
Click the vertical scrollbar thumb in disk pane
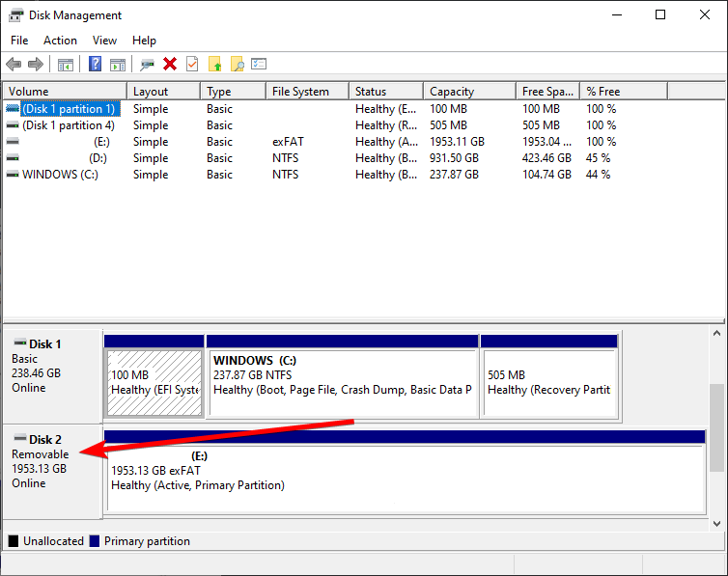[716, 427]
